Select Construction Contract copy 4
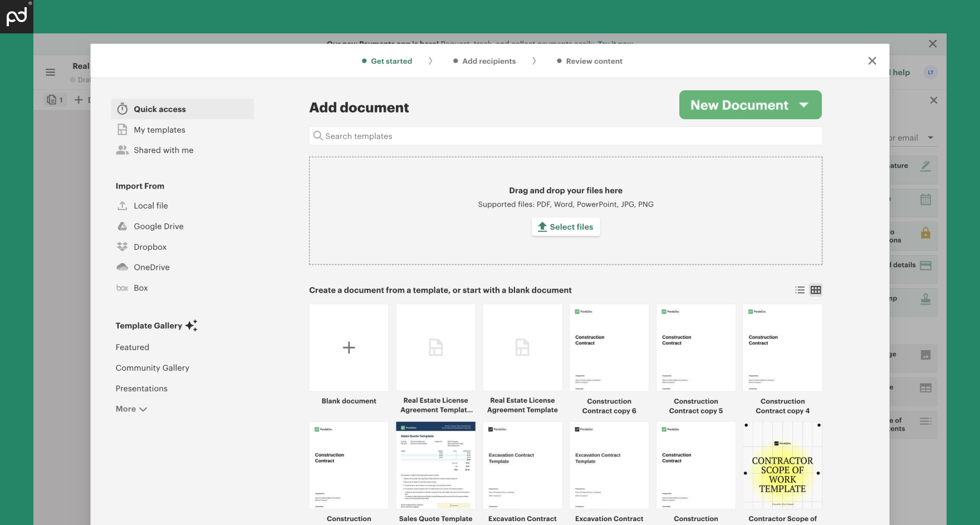The width and height of the screenshot is (980, 525). pos(783,348)
